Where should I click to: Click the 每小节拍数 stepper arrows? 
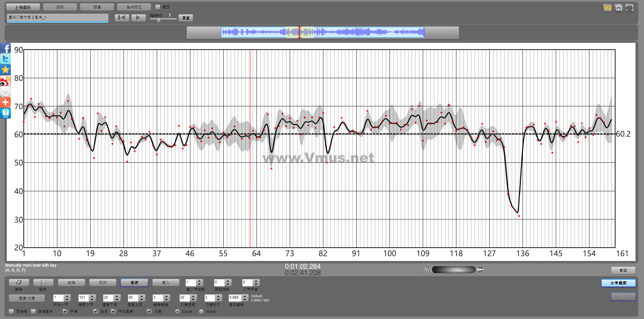[x=200, y=283]
